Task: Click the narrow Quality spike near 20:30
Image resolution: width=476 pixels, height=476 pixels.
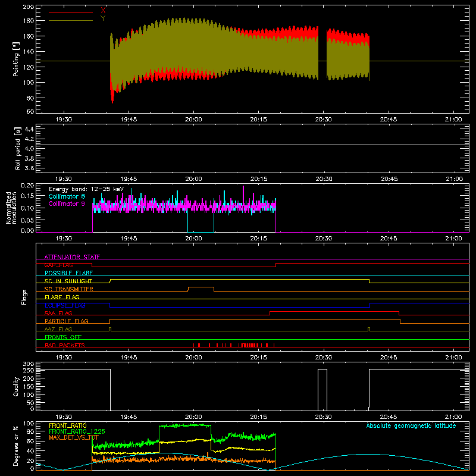Action: coord(322,390)
